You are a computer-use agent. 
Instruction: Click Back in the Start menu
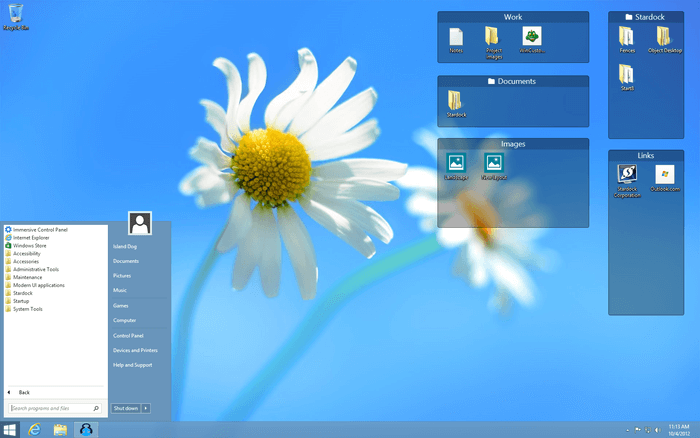click(x=24, y=392)
